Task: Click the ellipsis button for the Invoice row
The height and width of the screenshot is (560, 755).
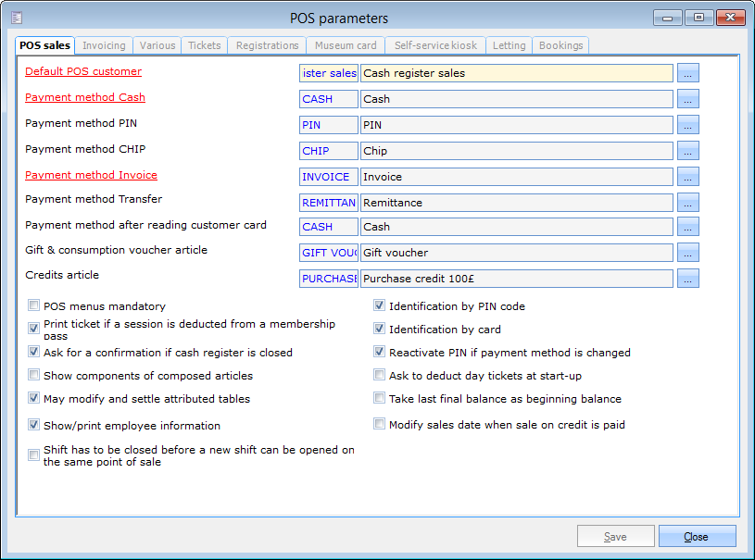Action: pos(687,177)
